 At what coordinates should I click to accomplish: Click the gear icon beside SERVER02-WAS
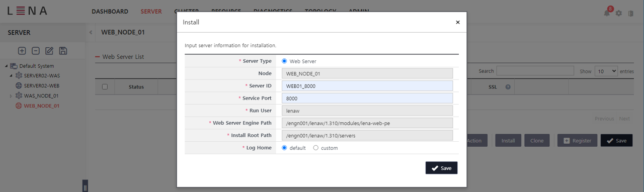[19, 75]
